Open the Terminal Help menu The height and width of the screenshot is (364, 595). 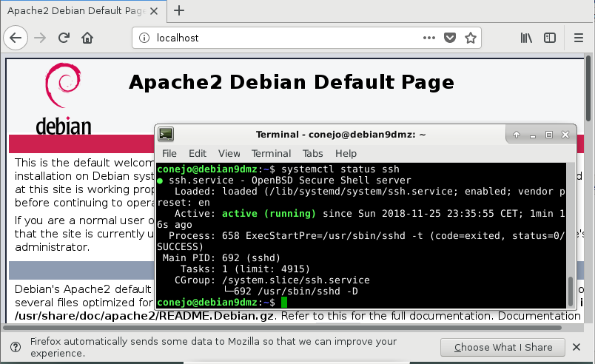click(346, 153)
